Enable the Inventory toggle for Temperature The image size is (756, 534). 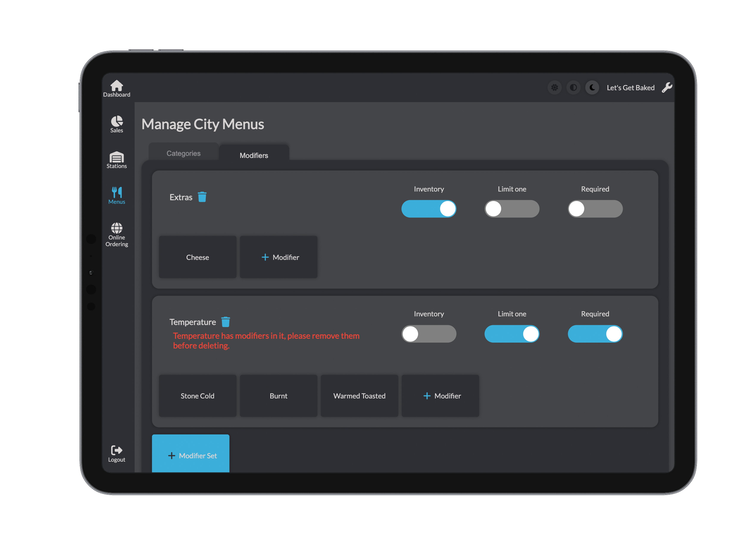click(429, 334)
